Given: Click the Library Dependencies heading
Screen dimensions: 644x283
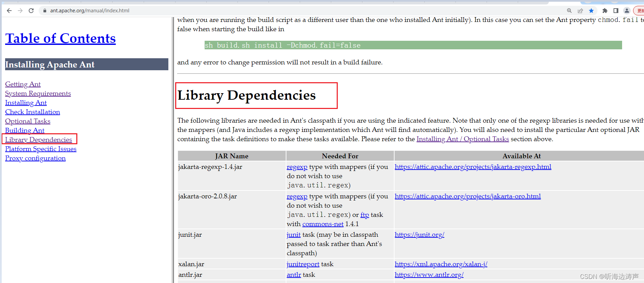Looking at the screenshot, I should pos(247,95).
